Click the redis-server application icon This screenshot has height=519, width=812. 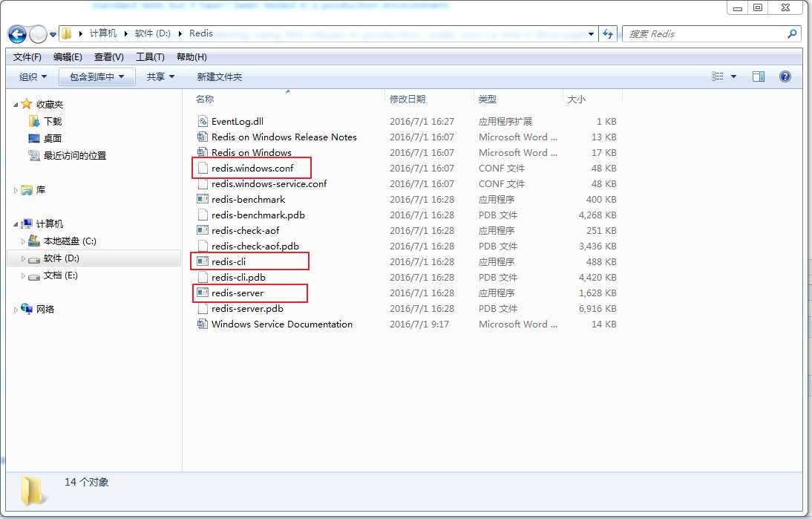click(x=203, y=292)
